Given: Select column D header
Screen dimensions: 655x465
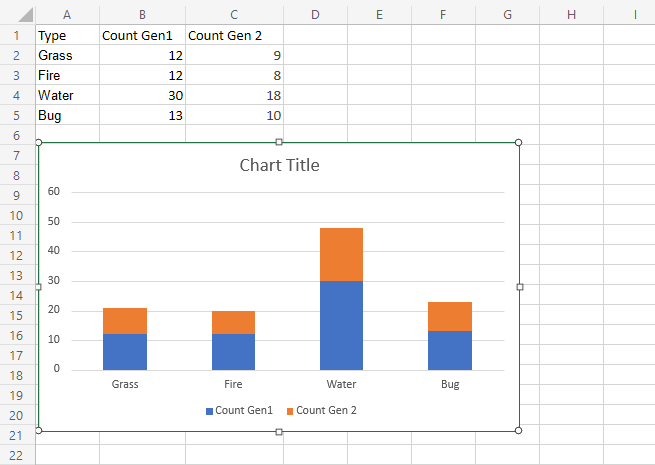Looking at the screenshot, I should [315, 15].
